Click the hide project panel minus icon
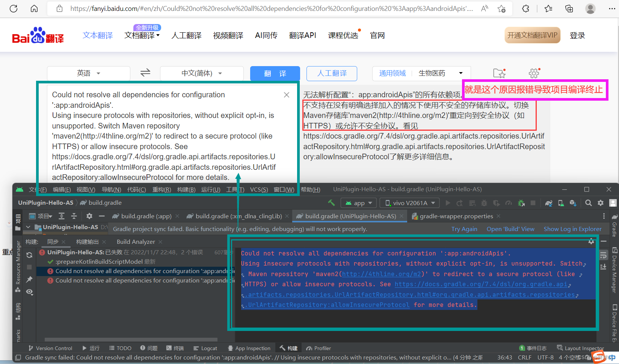The height and width of the screenshot is (364, 619). tap(101, 216)
